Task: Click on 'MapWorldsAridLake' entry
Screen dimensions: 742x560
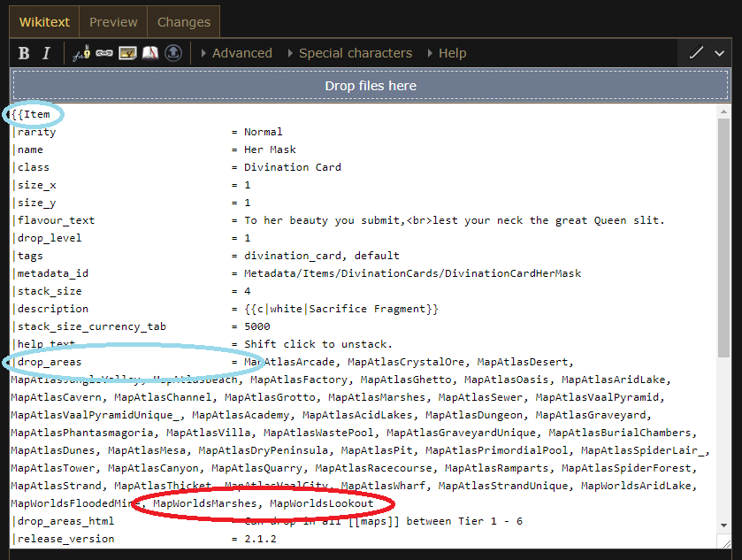Action: click(x=636, y=486)
